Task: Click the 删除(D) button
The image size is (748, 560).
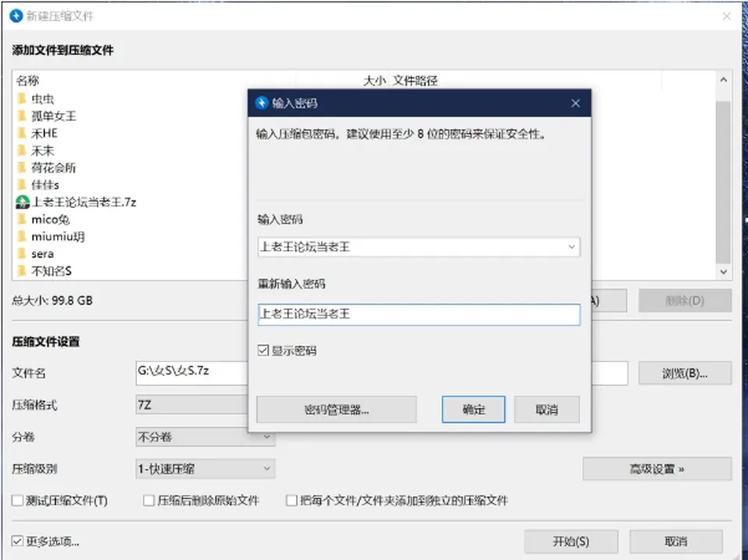Action: 685,301
